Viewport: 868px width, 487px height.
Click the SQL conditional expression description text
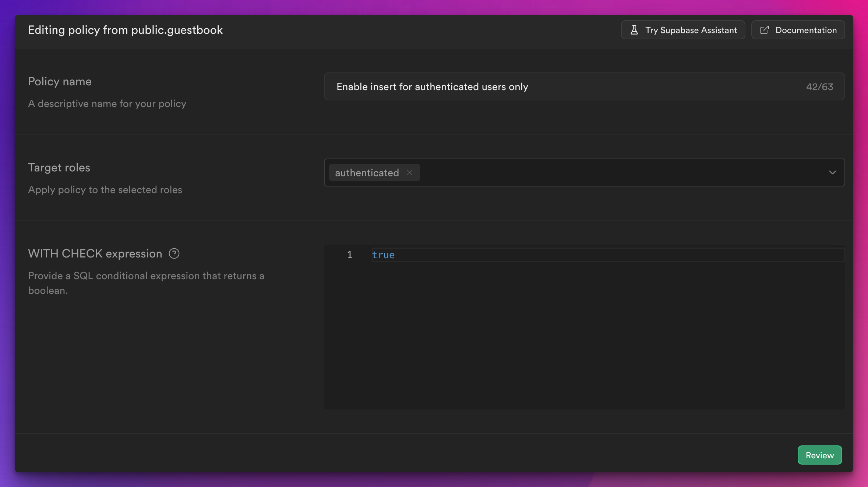[x=146, y=283]
